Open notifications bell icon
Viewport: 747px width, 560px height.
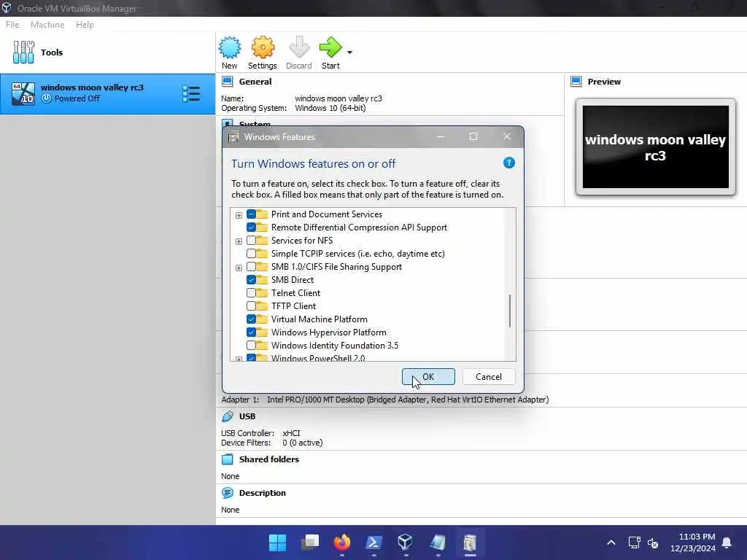pos(727,542)
